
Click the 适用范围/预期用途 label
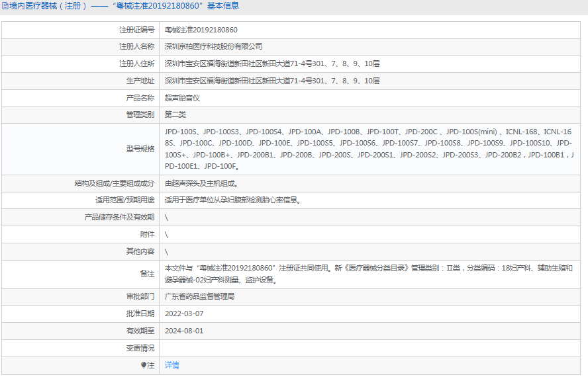pos(124,200)
